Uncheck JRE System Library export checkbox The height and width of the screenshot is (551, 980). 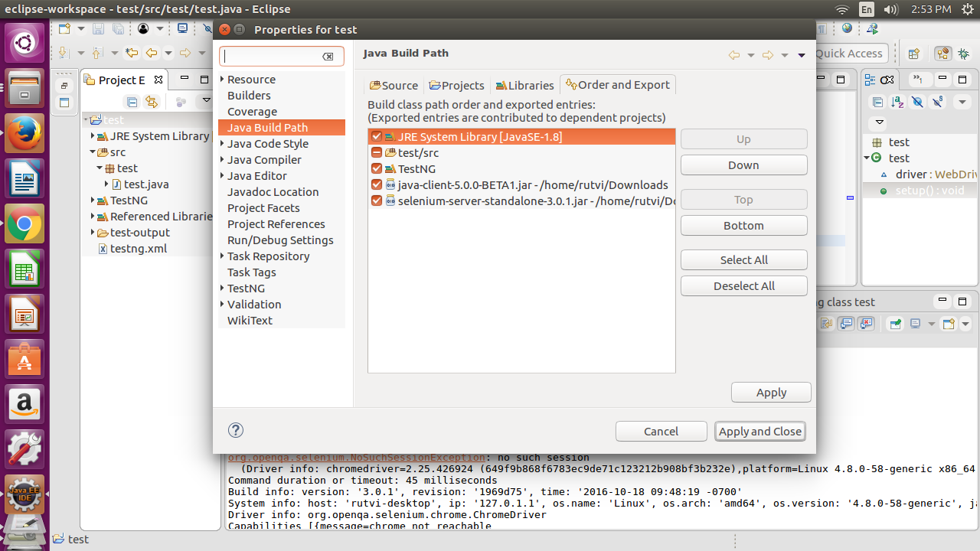click(x=376, y=136)
